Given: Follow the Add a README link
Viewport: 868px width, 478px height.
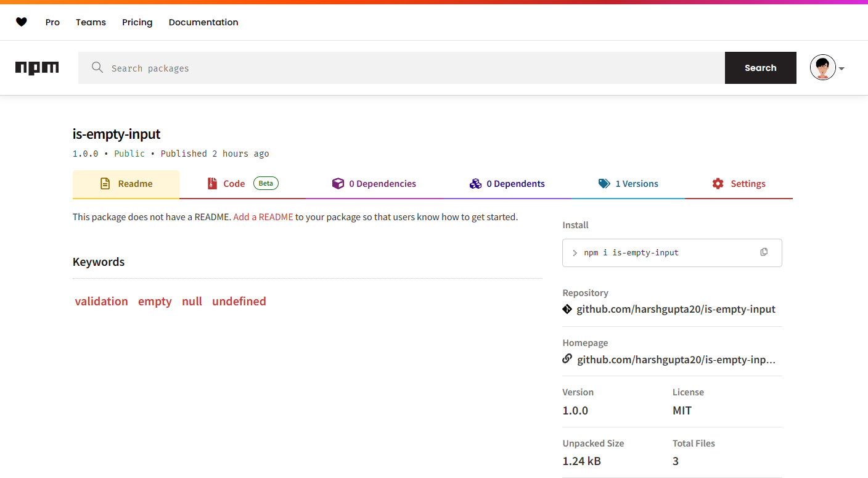Looking at the screenshot, I should 263,217.
